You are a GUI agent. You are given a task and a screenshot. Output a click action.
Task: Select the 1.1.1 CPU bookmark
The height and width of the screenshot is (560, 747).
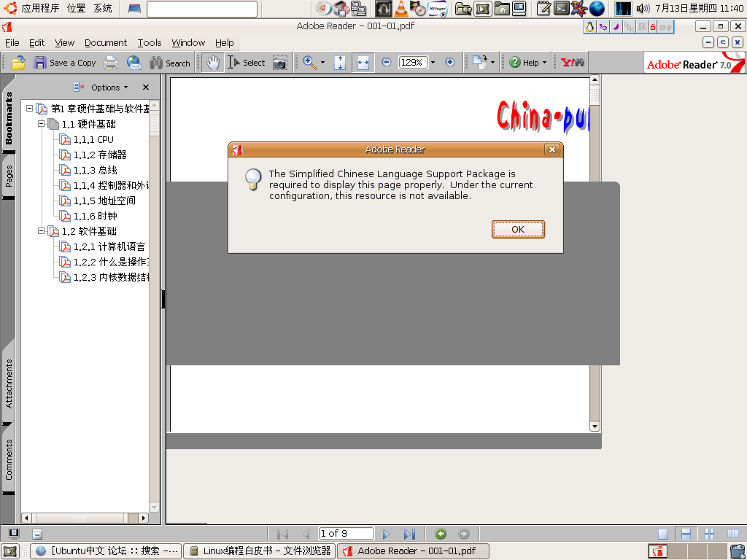[93, 139]
